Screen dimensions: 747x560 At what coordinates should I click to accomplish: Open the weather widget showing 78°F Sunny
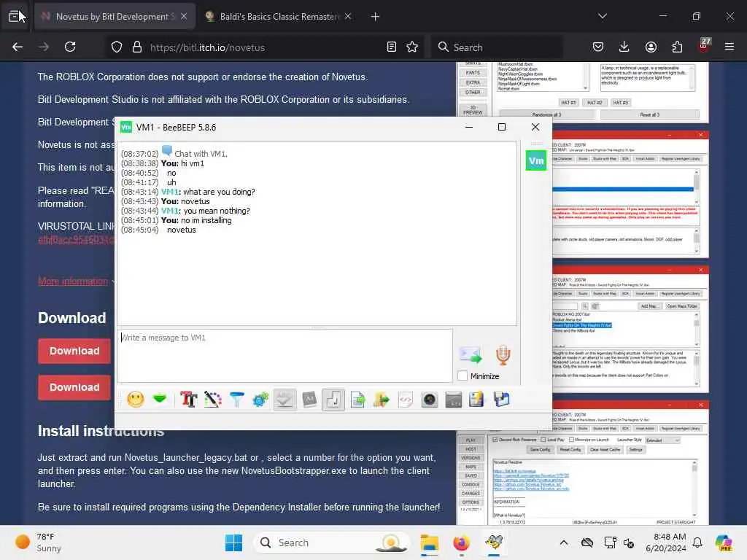tap(39, 542)
